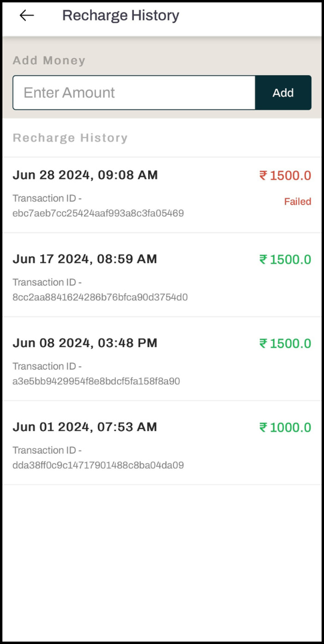The height and width of the screenshot is (644, 324).
Task: Tap the green ₹1500.0 for Jun 17
Action: pos(286,259)
